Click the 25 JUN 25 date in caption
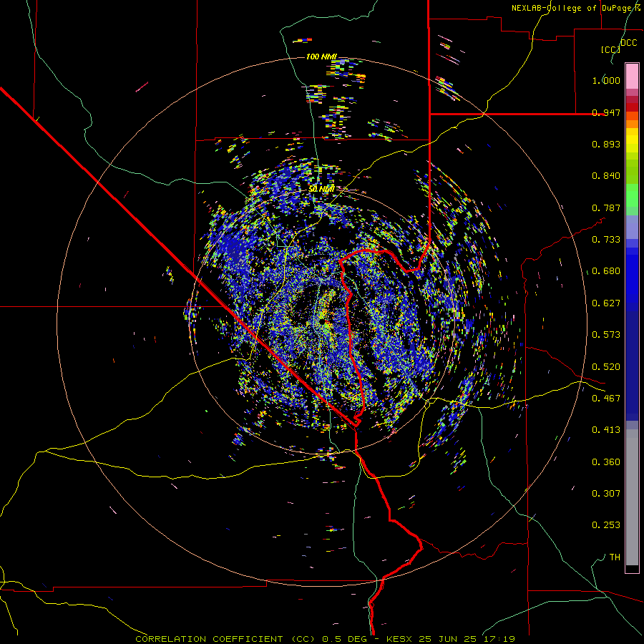 tap(448, 639)
